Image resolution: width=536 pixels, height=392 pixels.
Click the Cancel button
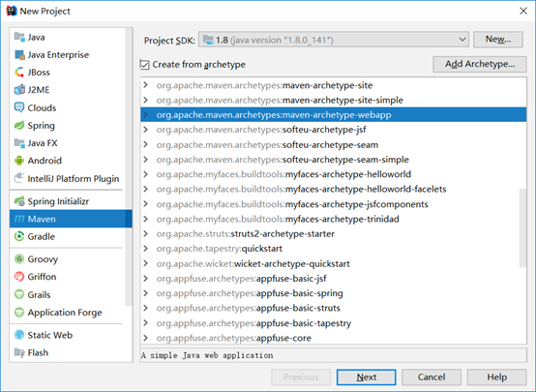(432, 377)
